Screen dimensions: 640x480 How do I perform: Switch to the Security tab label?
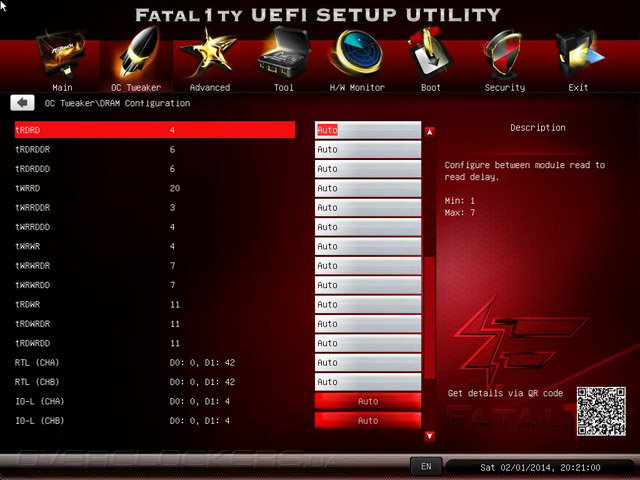pyautogui.click(x=505, y=87)
